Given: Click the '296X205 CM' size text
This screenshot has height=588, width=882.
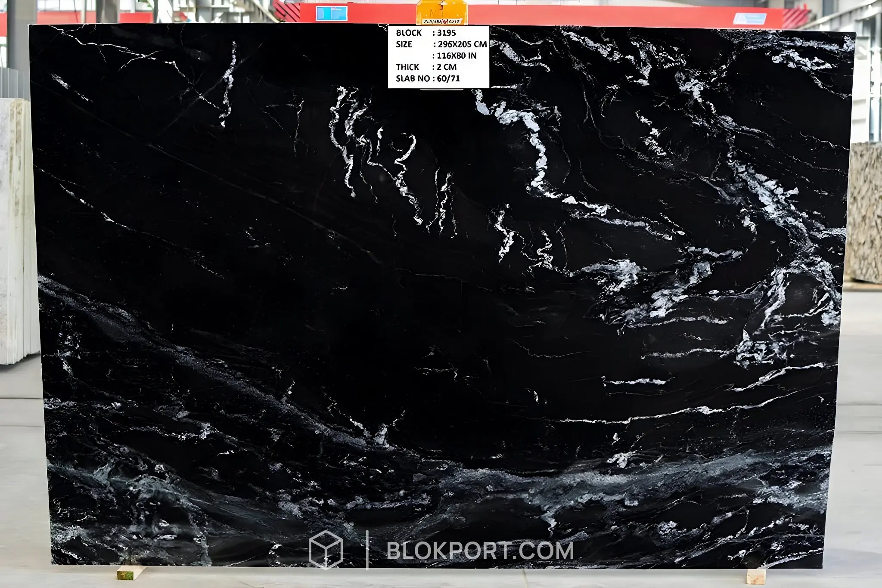Looking at the screenshot, I should tap(462, 44).
